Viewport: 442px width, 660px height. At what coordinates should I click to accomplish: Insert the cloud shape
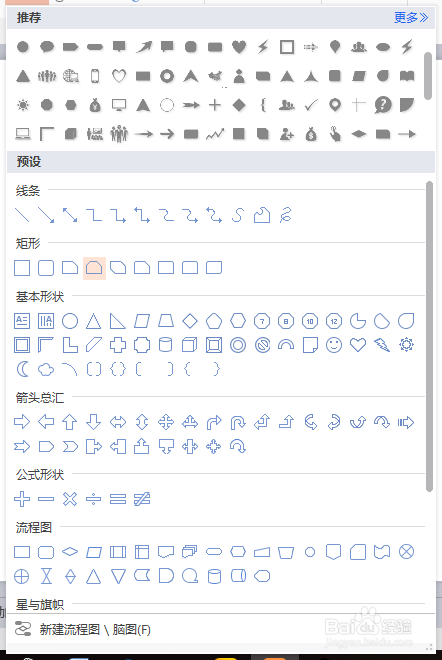[46, 369]
